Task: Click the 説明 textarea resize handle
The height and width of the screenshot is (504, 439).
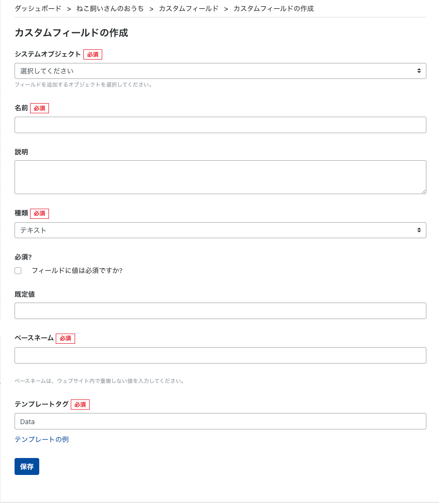Action: click(x=423, y=191)
